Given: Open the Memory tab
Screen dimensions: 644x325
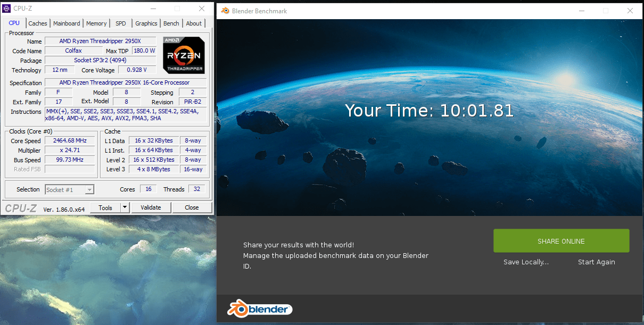Looking at the screenshot, I should (x=96, y=23).
